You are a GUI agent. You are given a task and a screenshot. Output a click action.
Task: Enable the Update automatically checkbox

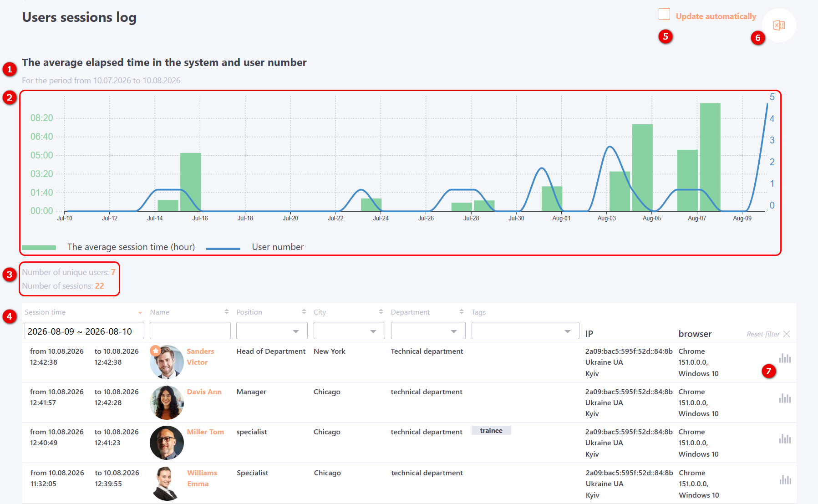coord(664,14)
